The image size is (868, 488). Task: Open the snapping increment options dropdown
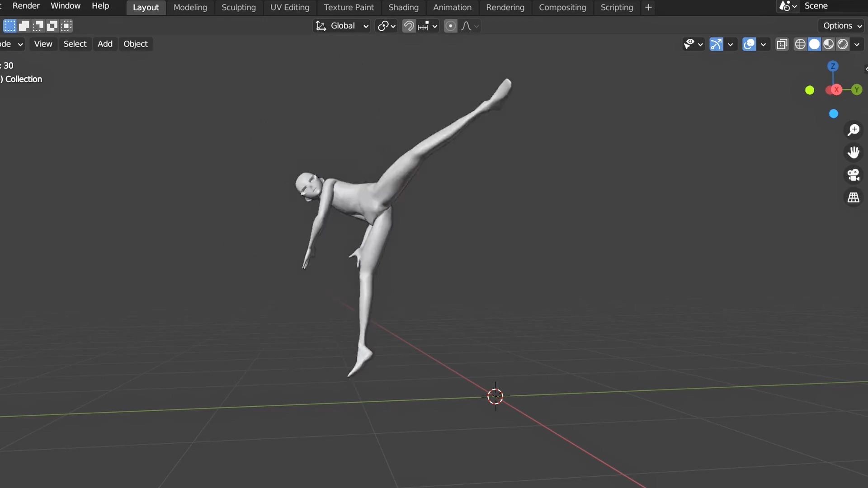tap(428, 26)
